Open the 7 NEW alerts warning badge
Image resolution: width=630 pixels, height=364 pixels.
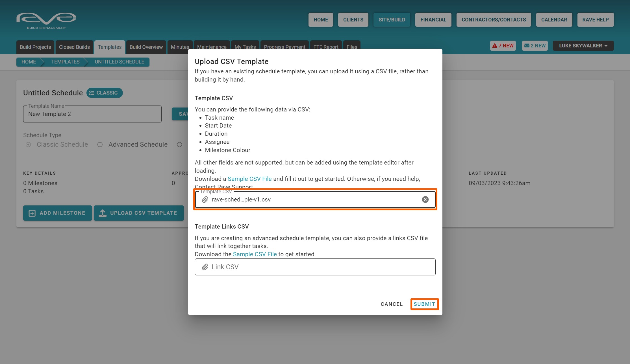pyautogui.click(x=503, y=46)
